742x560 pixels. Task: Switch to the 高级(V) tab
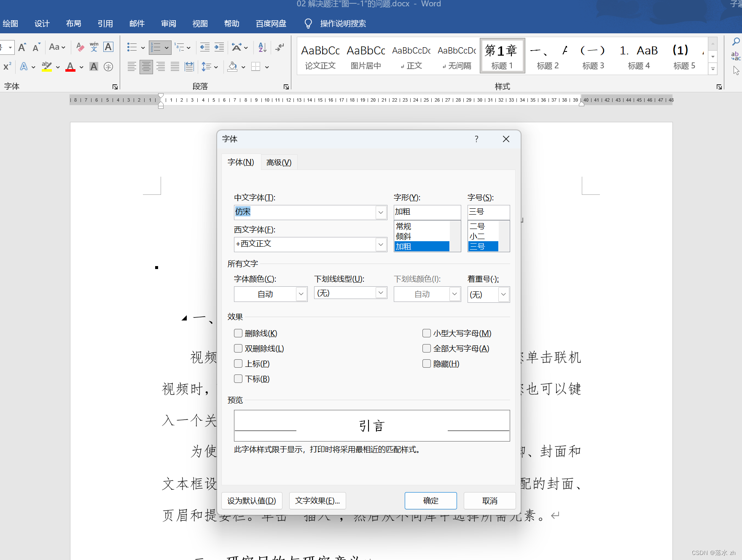tap(279, 162)
